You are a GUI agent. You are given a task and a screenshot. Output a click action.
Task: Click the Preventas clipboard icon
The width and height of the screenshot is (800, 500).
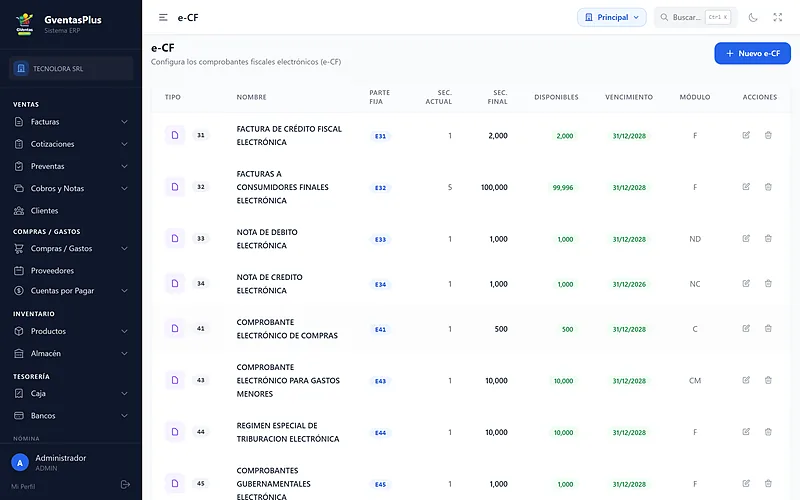click(19, 166)
